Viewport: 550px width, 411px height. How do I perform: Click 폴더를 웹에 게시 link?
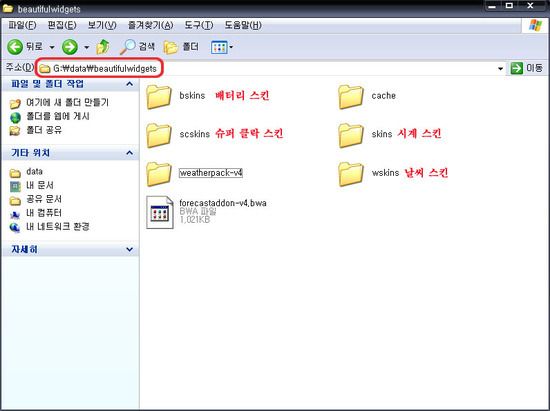[x=58, y=116]
